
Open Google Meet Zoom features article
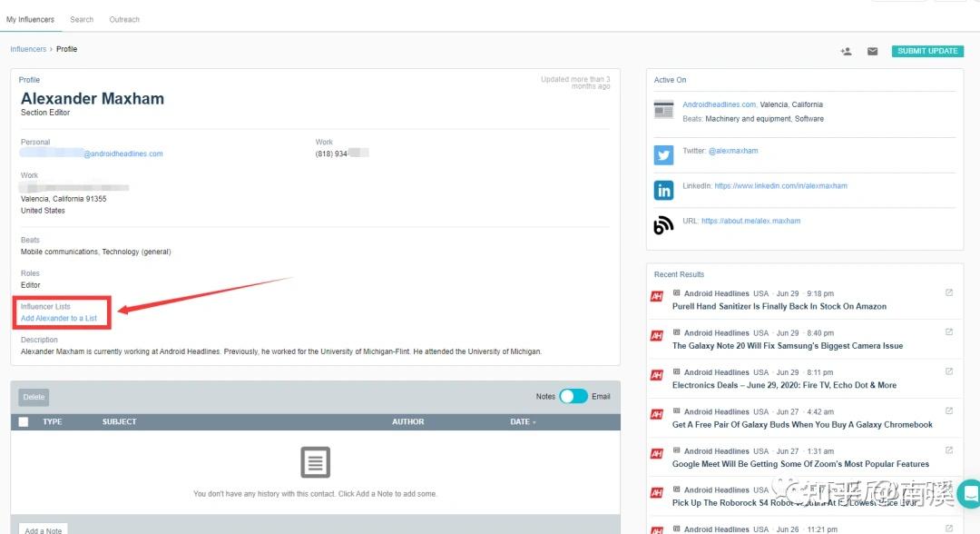[800, 464]
